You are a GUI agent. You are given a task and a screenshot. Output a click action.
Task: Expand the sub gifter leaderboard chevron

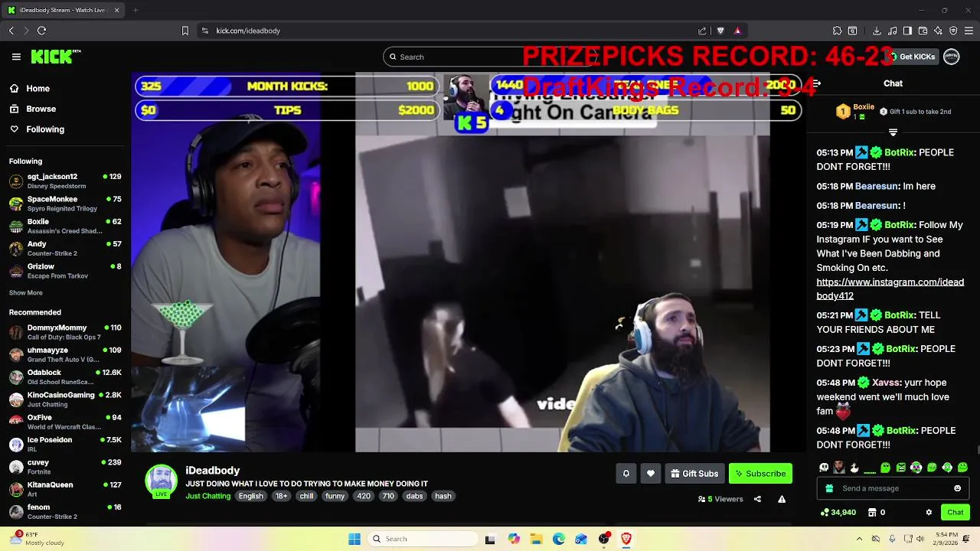tap(893, 132)
